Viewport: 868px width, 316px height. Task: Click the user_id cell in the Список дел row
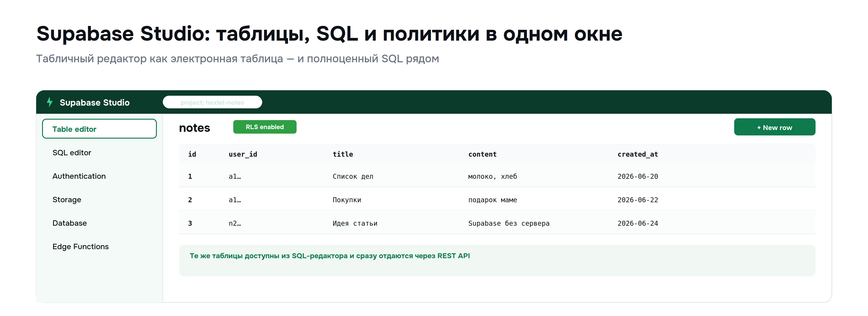pos(235,176)
